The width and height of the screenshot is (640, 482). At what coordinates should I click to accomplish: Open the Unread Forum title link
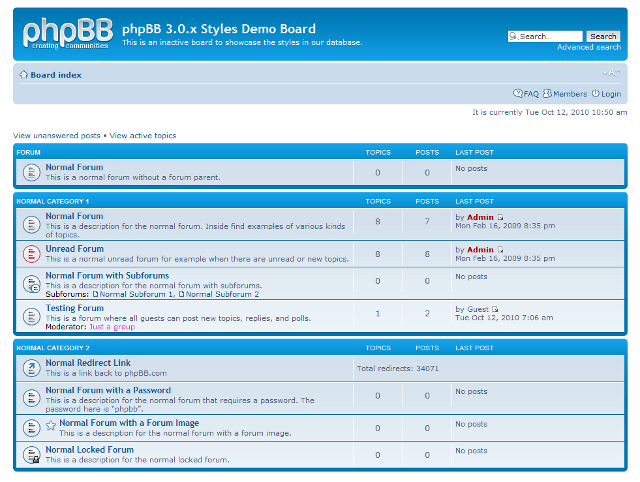pyautogui.click(x=75, y=249)
